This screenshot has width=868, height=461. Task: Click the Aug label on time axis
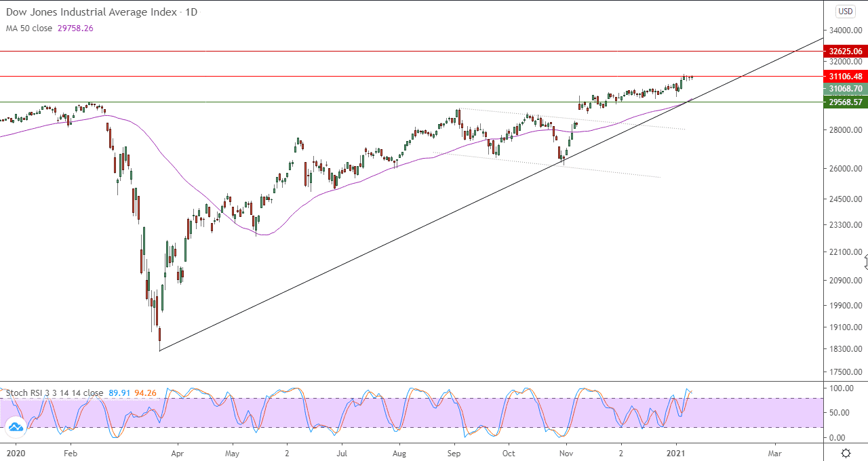point(399,452)
